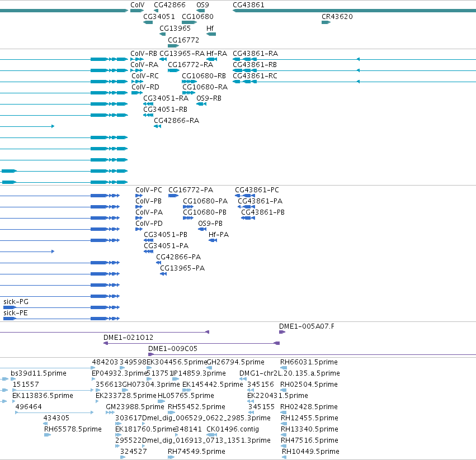Viewport: 476px width, 460px height.
Task: Select the sick-PG protein label
Action: tap(16, 302)
